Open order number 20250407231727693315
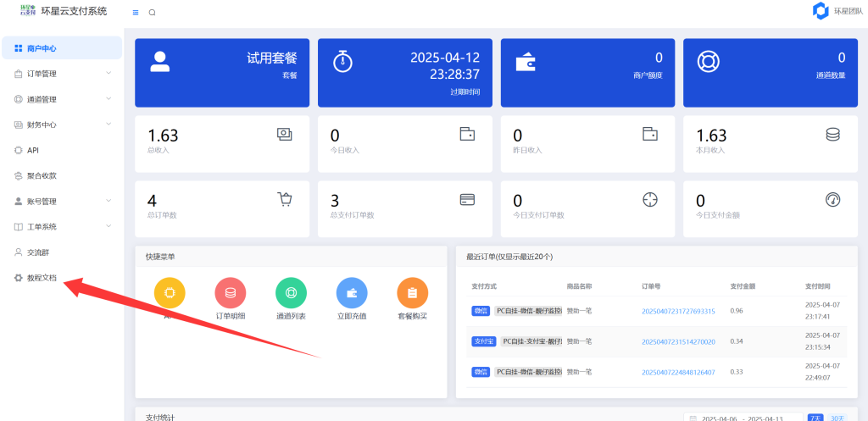868x421 pixels. pyautogui.click(x=678, y=311)
